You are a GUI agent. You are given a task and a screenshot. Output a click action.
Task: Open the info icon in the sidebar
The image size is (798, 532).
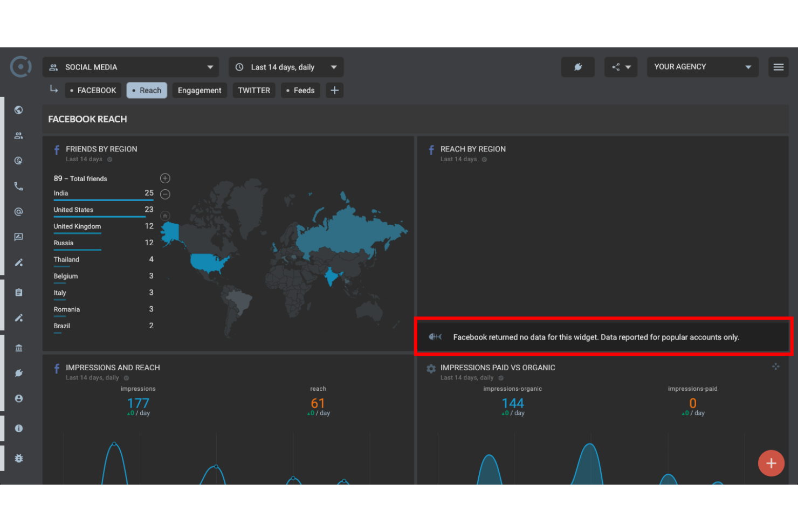click(x=19, y=429)
